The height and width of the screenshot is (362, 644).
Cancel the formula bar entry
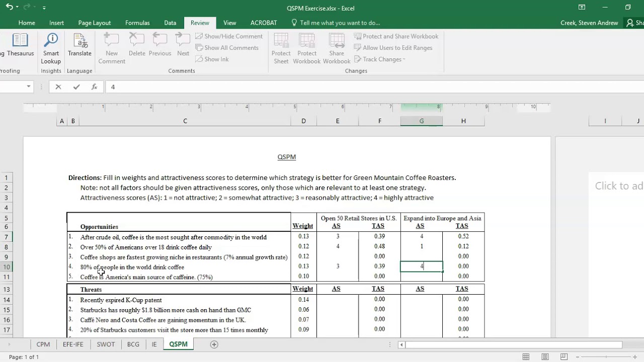pyautogui.click(x=58, y=87)
